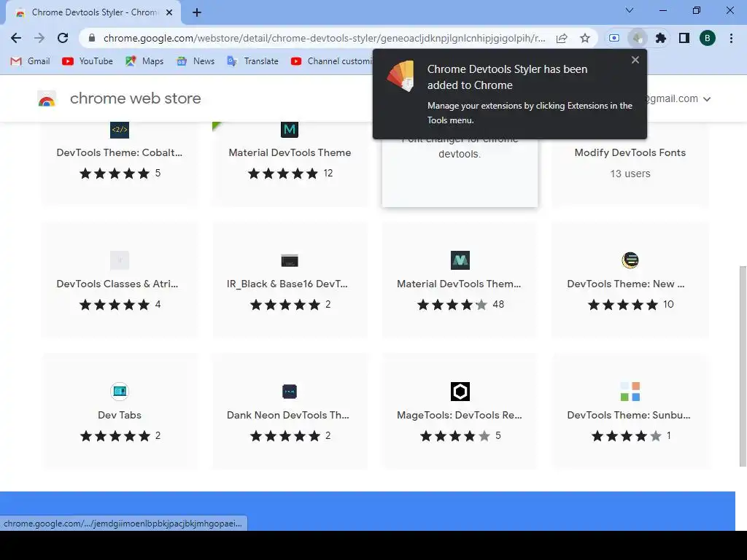Click the address bar URL
Screen dimensions: 747x560
point(324,38)
